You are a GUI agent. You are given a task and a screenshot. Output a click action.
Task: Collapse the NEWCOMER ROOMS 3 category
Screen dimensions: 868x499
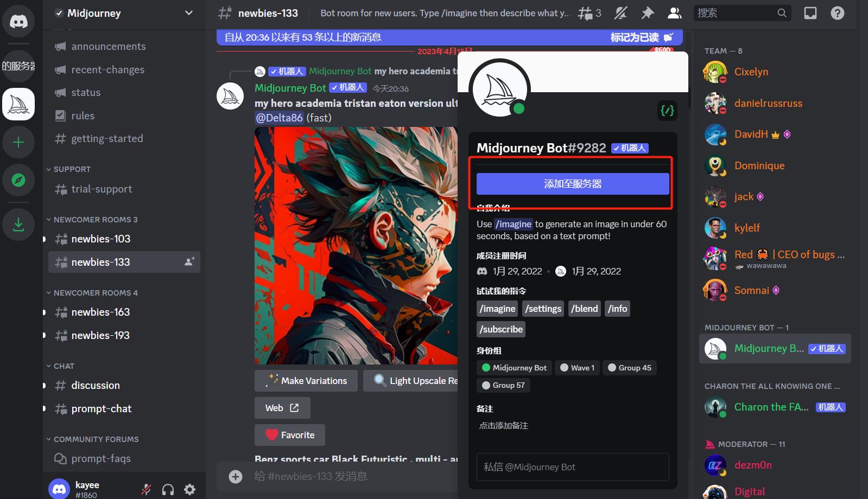pos(92,220)
